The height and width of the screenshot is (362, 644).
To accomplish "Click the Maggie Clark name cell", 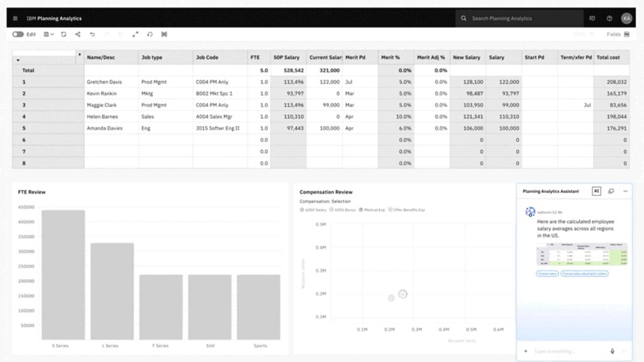I will click(x=111, y=105).
